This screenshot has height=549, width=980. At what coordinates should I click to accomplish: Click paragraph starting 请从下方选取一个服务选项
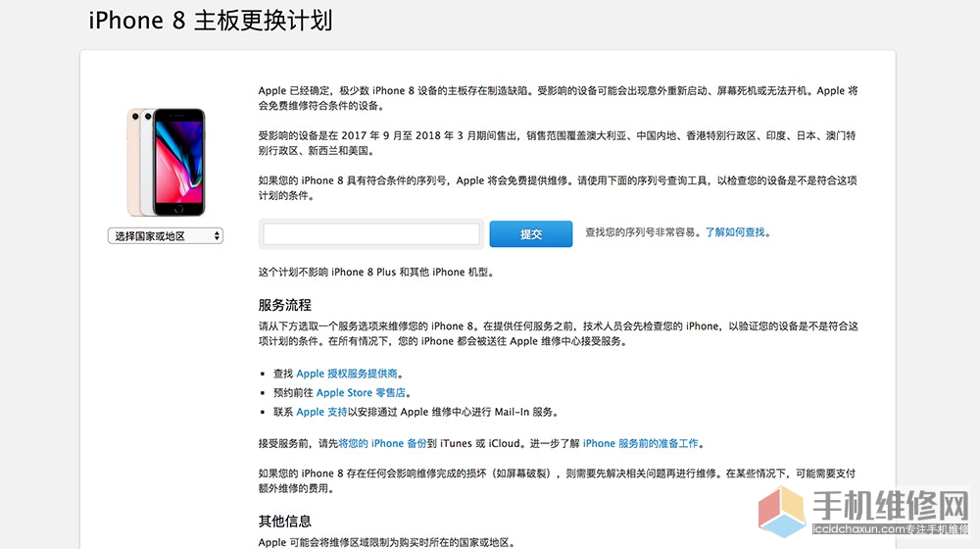tap(559, 334)
